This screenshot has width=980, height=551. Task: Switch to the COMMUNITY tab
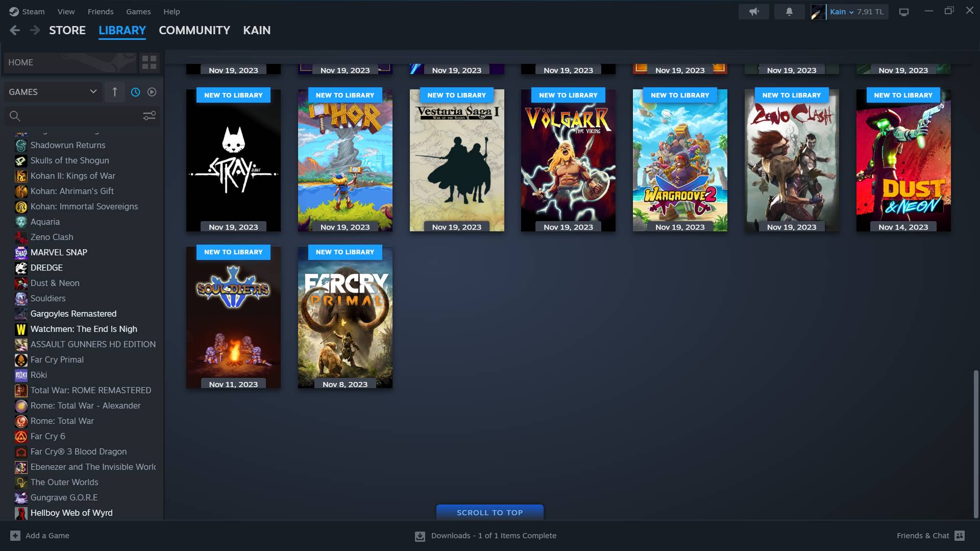(x=194, y=30)
